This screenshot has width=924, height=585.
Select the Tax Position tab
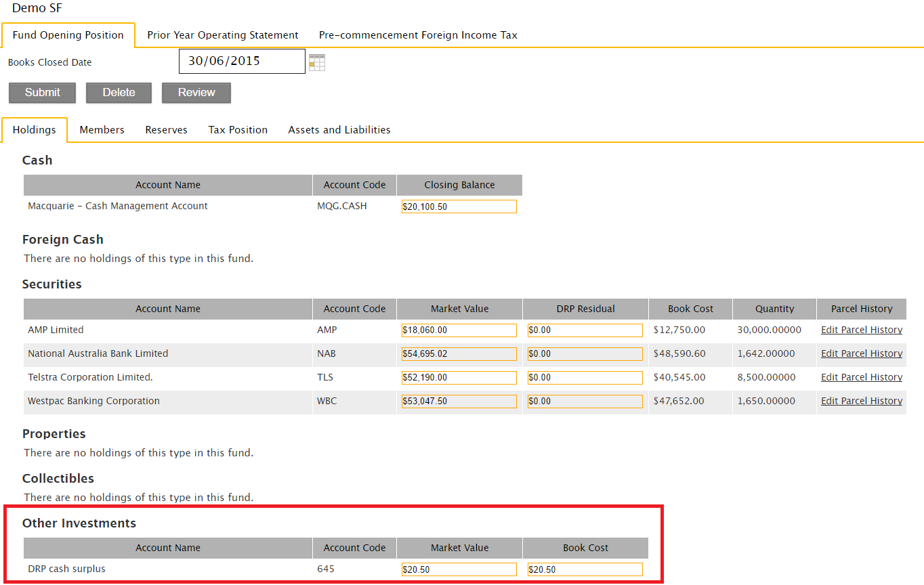238,129
